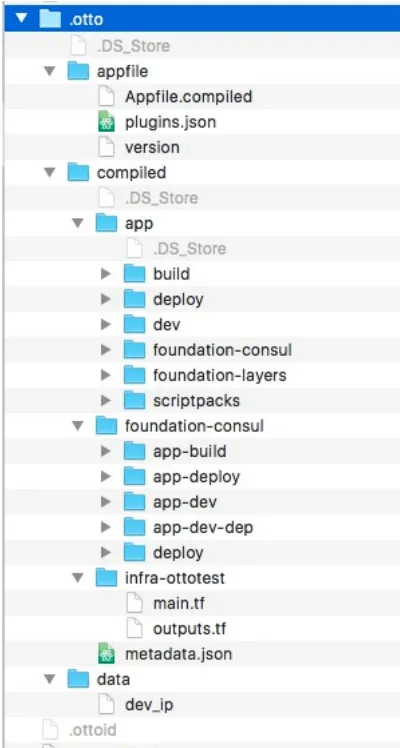The width and height of the screenshot is (400, 748).
Task: Click the foundation-layers folder icon
Action: tap(134, 375)
